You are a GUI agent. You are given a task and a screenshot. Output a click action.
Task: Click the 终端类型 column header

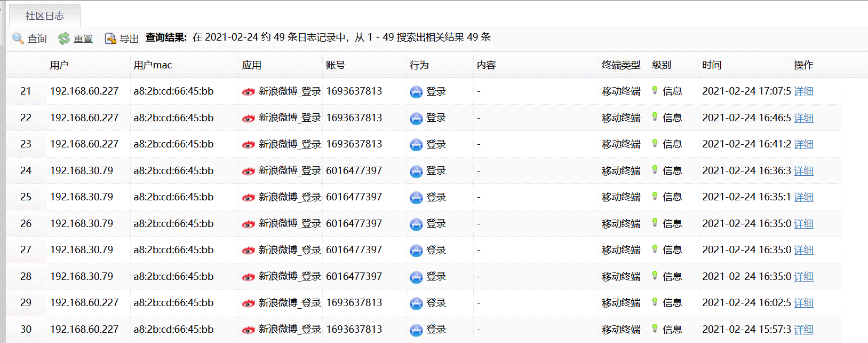point(621,65)
